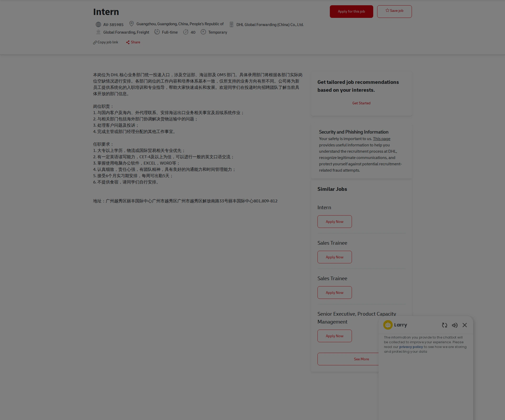
Task: Toggle the Larry chatbot sound
Action: point(455,325)
